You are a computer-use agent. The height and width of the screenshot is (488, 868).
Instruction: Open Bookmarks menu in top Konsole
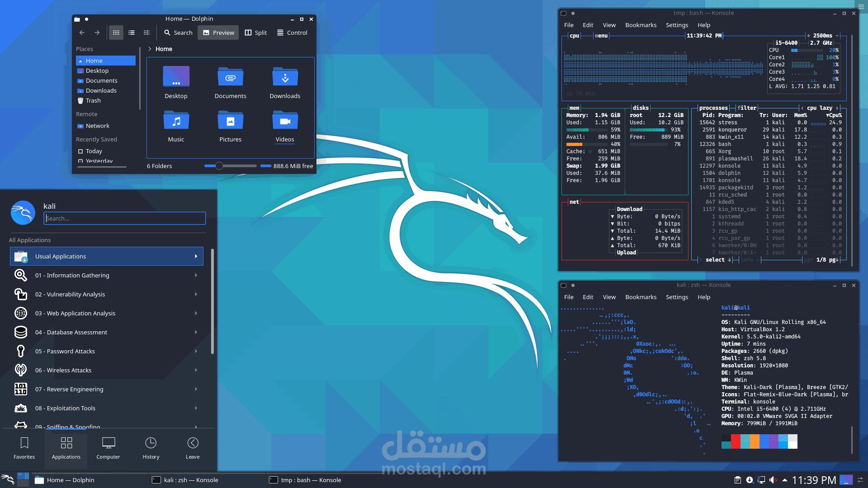(641, 25)
